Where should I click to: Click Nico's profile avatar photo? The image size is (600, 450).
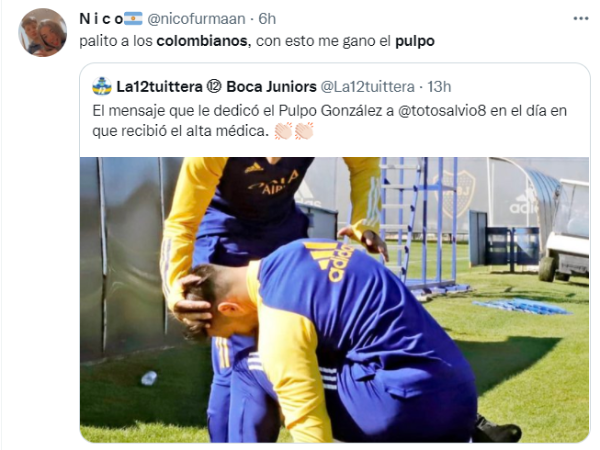[x=42, y=33]
